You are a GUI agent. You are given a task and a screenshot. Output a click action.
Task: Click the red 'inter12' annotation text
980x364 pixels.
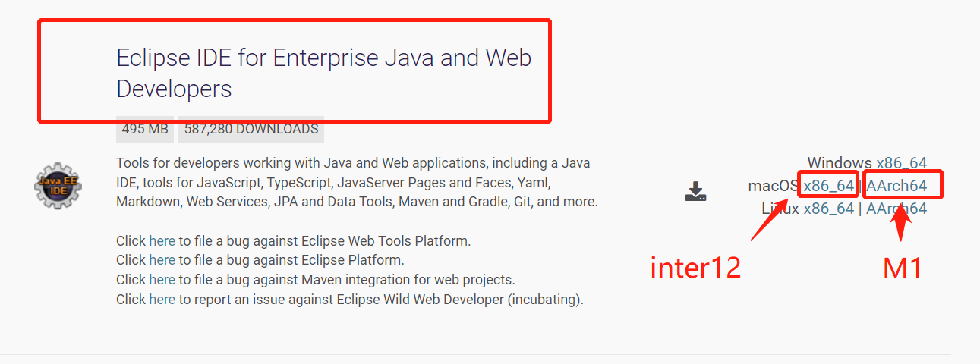pos(695,268)
